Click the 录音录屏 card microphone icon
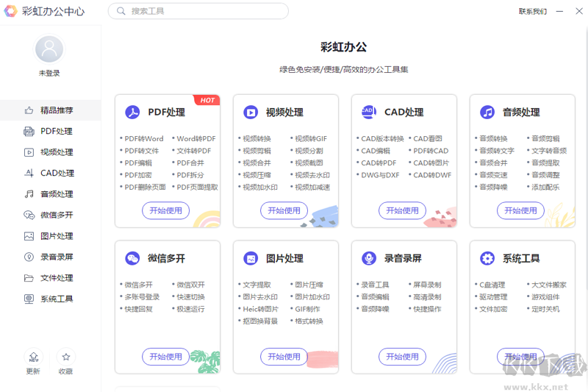Screen dimensions: 588x392 tap(369, 258)
